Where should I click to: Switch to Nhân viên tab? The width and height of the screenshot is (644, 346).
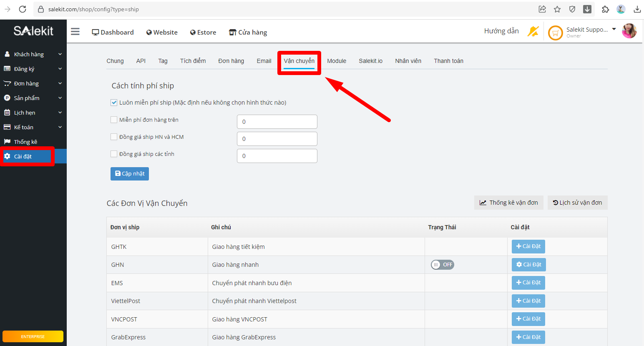coord(408,61)
